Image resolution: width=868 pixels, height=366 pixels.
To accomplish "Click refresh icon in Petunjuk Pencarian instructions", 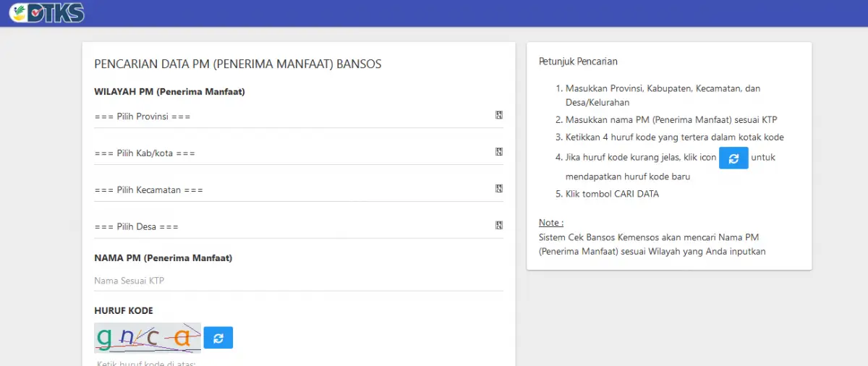I will [x=733, y=158].
